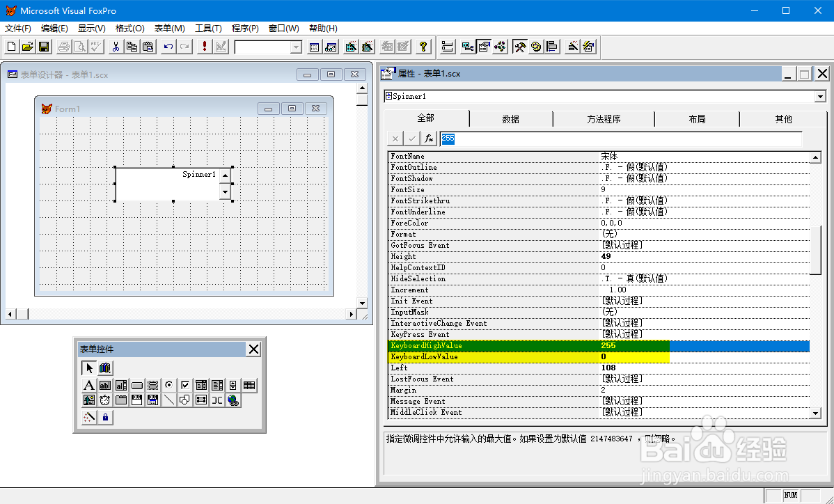The image size is (834, 504).
Task: Open the View Classes library button
Action: coord(105,368)
